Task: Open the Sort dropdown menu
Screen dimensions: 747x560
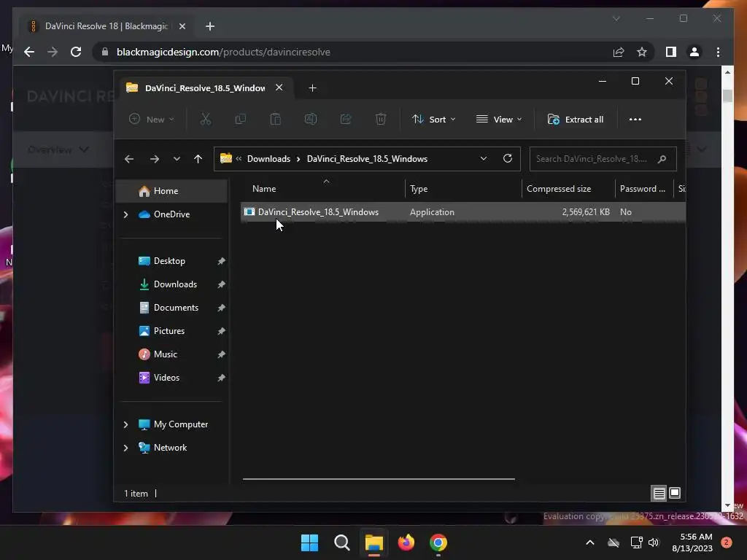Action: 434,119
